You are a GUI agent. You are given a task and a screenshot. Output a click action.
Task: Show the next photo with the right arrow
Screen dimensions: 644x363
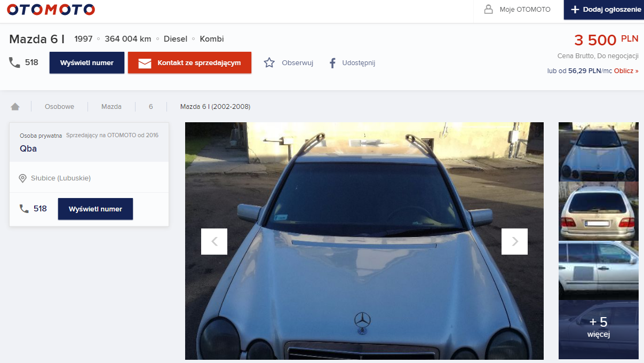point(514,241)
